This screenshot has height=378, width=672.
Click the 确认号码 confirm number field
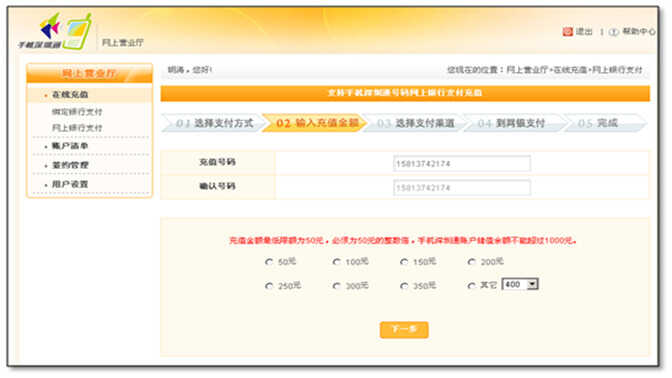tap(462, 188)
